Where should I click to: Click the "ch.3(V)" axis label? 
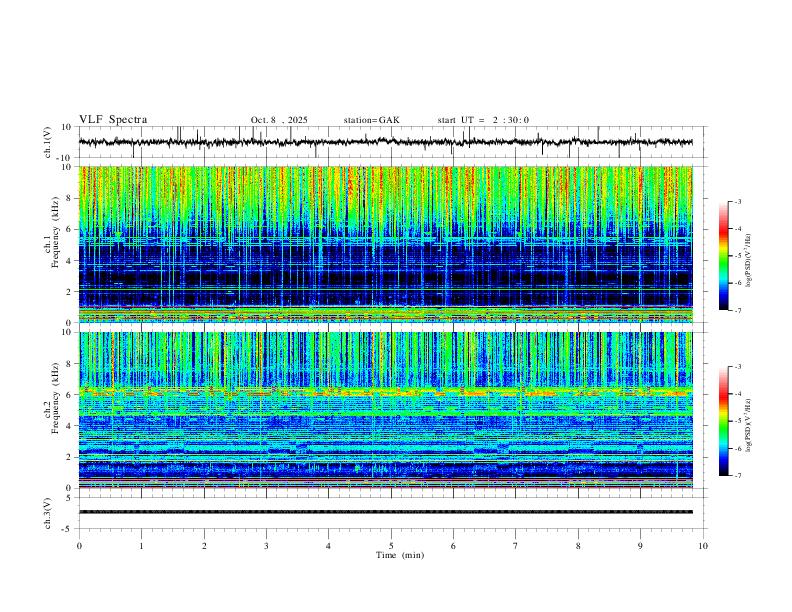click(48, 513)
